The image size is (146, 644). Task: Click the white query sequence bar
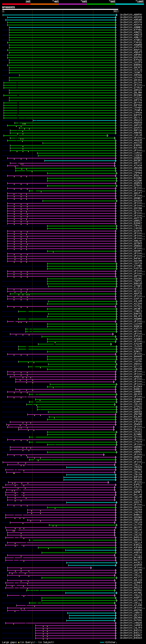click(60, 10)
